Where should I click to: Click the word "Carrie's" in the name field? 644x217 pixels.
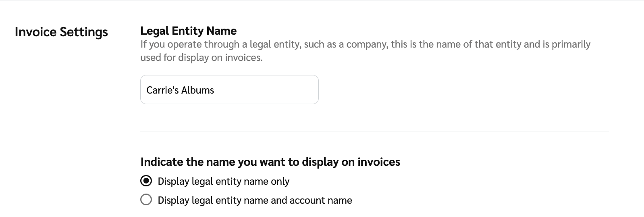point(162,90)
